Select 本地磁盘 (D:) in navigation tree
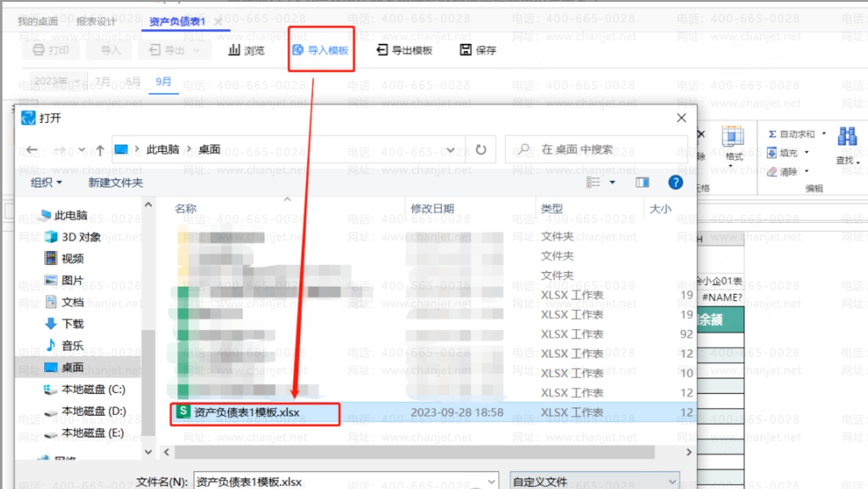 84,411
